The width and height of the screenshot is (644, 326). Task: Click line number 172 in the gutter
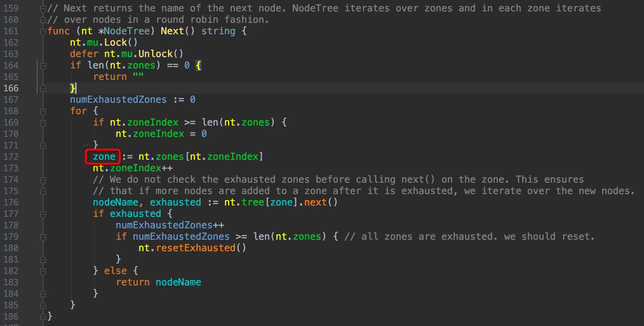tap(11, 157)
